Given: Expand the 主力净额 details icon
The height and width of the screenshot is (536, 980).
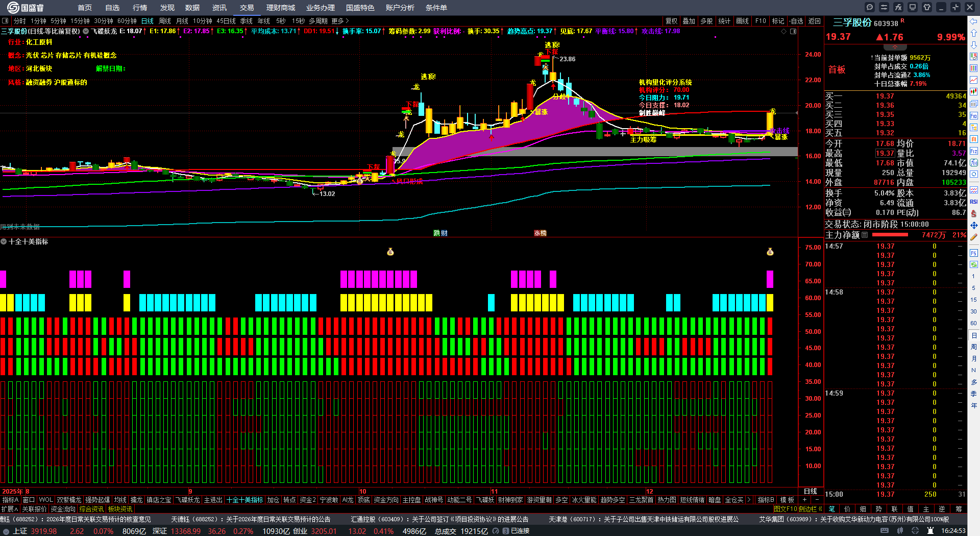Looking at the screenshot, I should click(x=865, y=235).
